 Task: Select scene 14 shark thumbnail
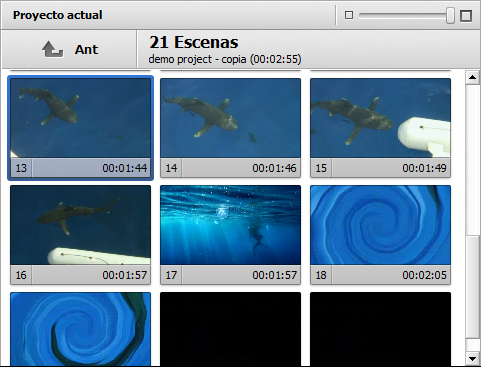click(230, 118)
